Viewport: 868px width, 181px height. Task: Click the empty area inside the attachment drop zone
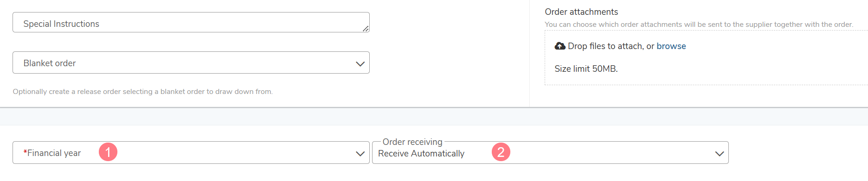coord(765,65)
